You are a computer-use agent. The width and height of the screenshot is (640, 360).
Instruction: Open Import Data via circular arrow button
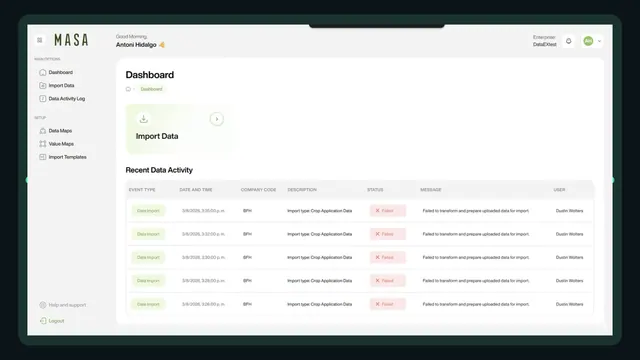coord(217,119)
